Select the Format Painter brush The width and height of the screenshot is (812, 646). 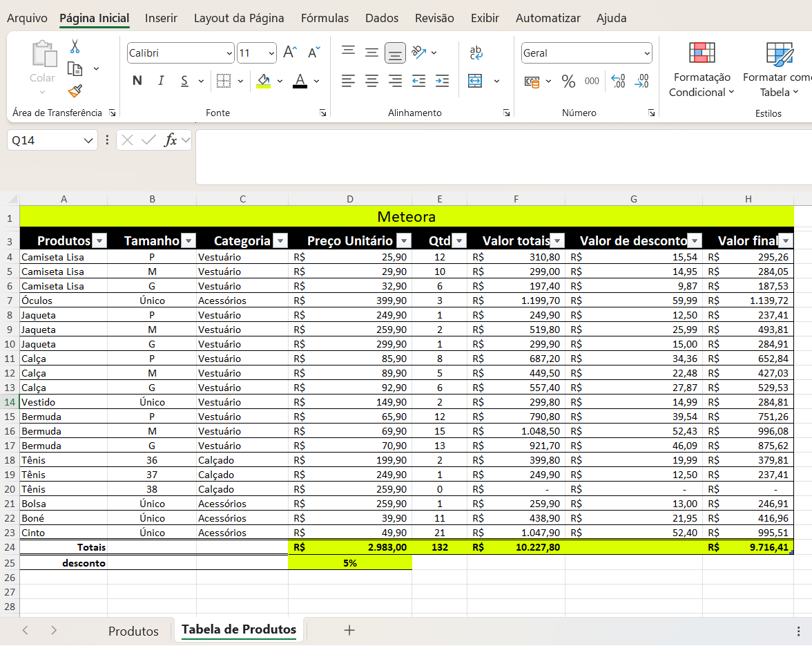pyautogui.click(x=75, y=91)
